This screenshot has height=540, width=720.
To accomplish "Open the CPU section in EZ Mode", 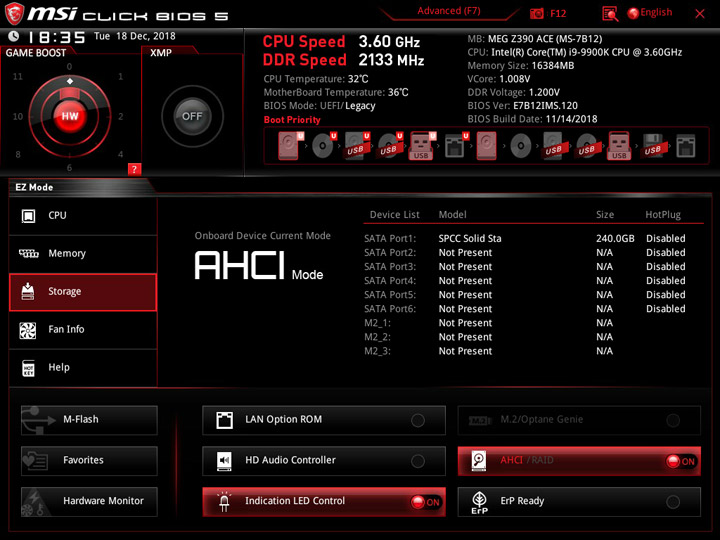I will pos(83,216).
